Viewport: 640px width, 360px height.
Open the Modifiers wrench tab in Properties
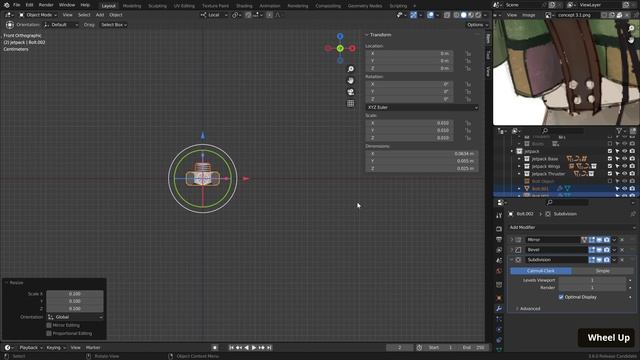tap(499, 309)
